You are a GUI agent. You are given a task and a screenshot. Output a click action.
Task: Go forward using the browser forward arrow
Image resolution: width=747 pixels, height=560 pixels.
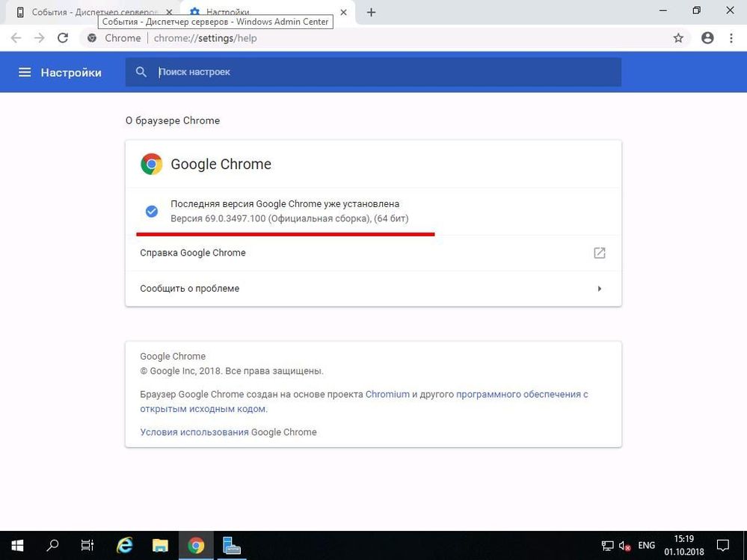(39, 38)
